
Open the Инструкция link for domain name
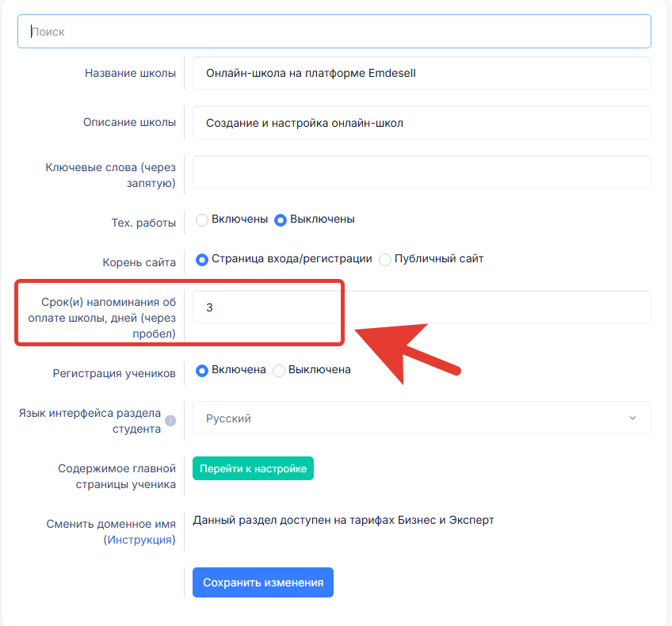pos(139,540)
